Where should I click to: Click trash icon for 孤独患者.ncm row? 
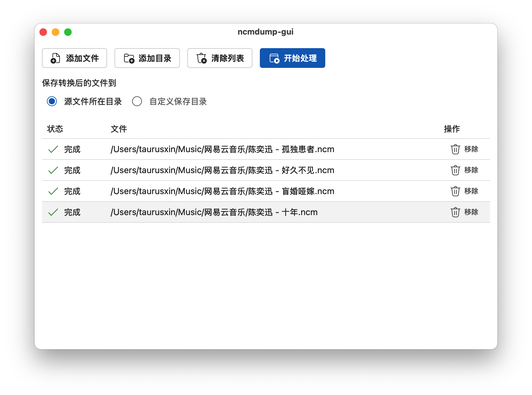click(455, 149)
